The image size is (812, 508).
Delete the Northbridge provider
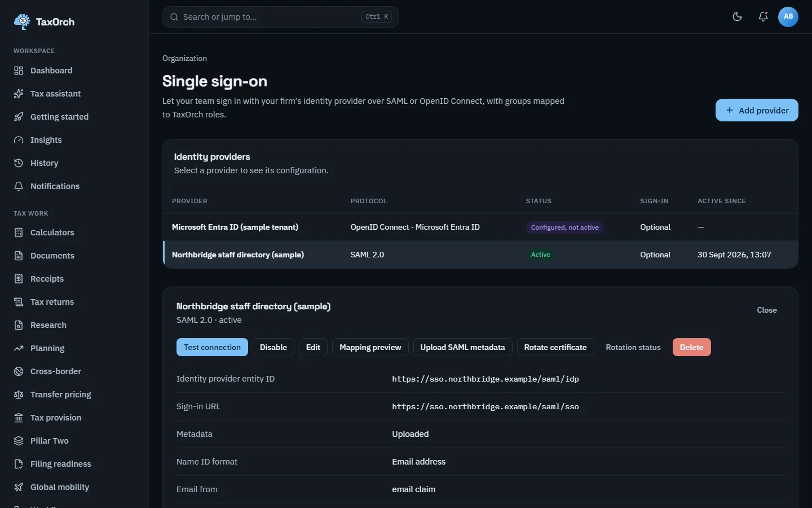[692, 347]
